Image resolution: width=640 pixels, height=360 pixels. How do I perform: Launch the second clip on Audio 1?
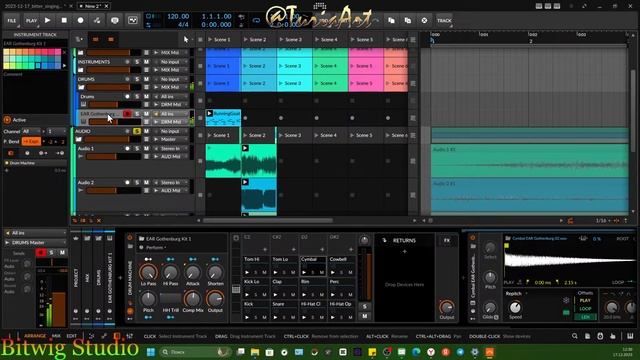tap(245, 148)
